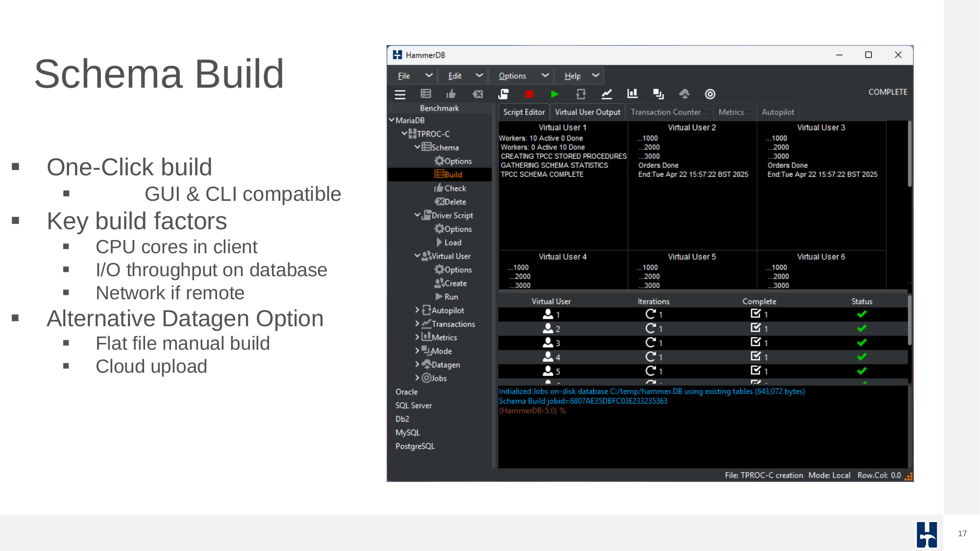Click the delete schema toolbar icon
The height and width of the screenshot is (551, 980).
(x=478, y=94)
